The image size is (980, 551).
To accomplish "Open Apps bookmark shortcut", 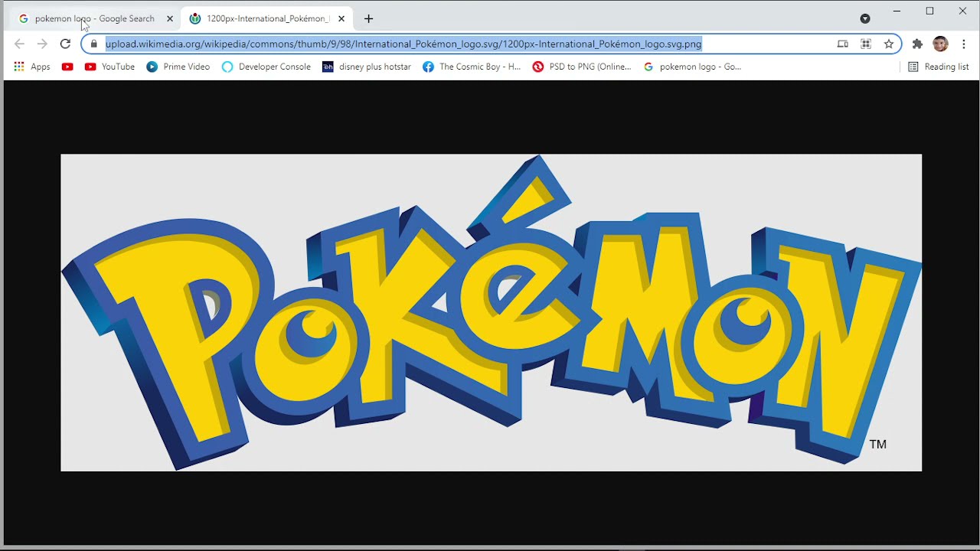I will [32, 67].
